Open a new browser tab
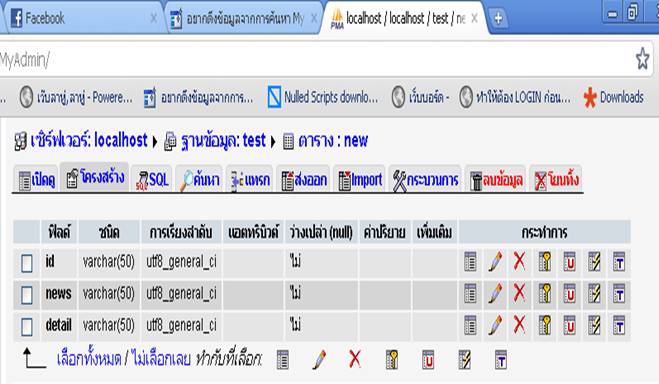Image resolution: width=659 pixels, height=384 pixels. tap(498, 18)
